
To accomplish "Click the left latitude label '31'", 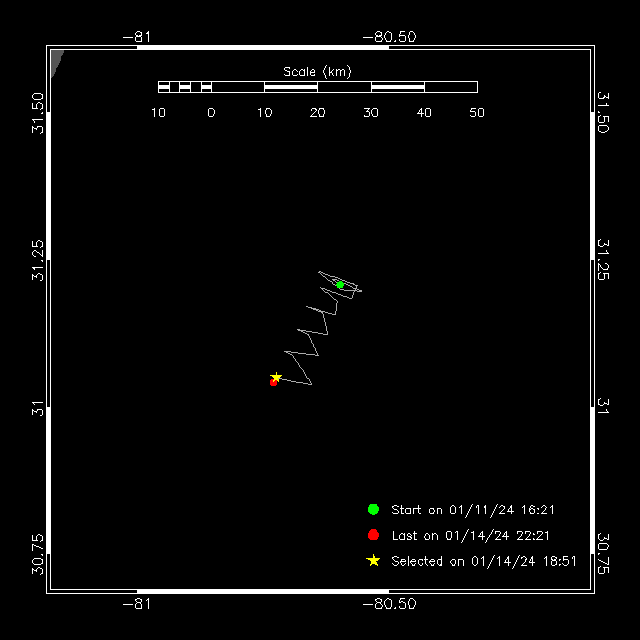I will [x=38, y=408].
